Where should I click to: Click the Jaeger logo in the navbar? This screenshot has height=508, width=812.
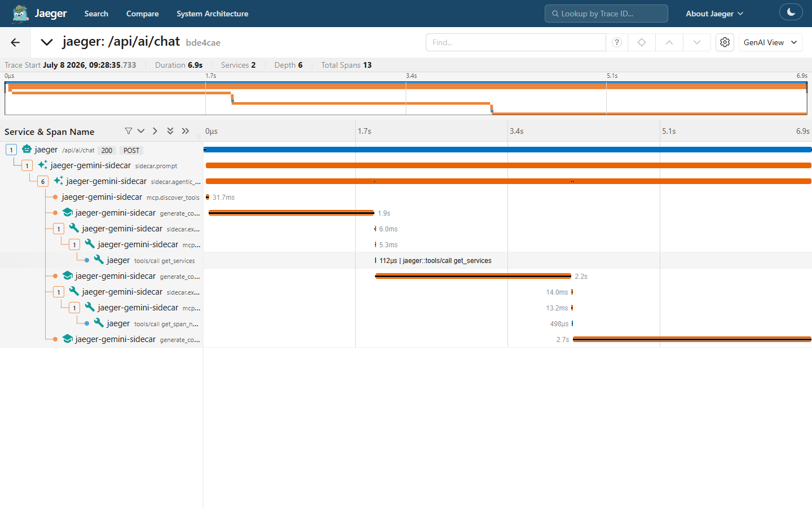tap(21, 14)
